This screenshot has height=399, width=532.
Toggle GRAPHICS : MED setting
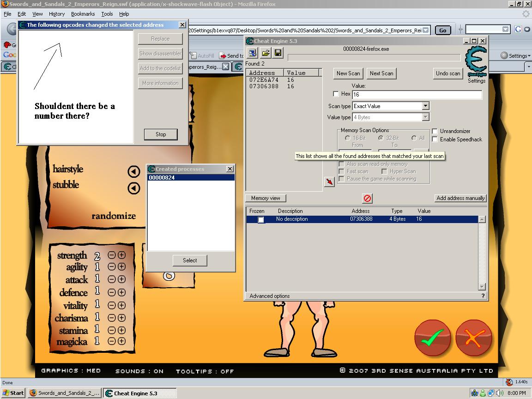[x=71, y=370]
